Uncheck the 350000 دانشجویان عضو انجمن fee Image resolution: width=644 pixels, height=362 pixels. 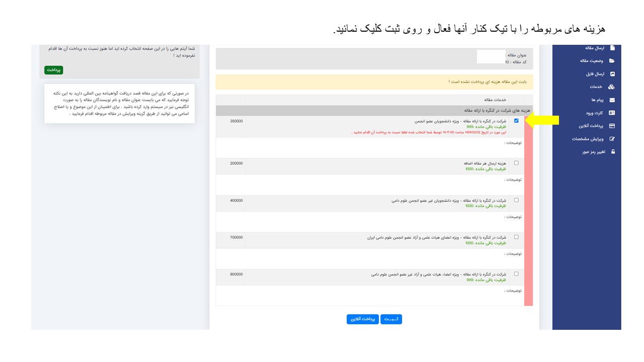[516, 121]
